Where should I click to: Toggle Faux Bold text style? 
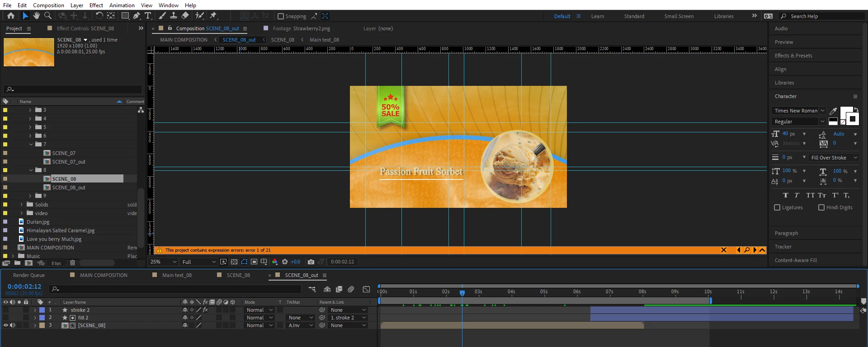coord(786,195)
